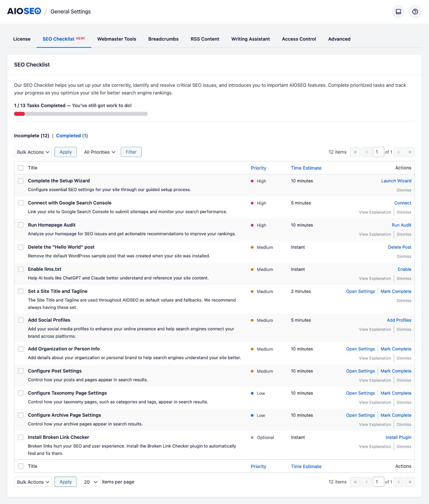Viewport: 429px width, 504px height.
Task: Go to next page using bottom pagination
Action: [x=399, y=482]
